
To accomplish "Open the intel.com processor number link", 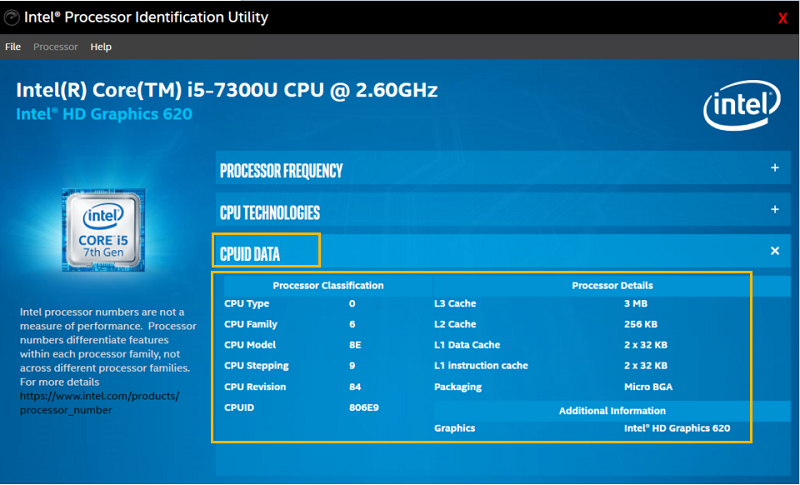I will point(99,403).
